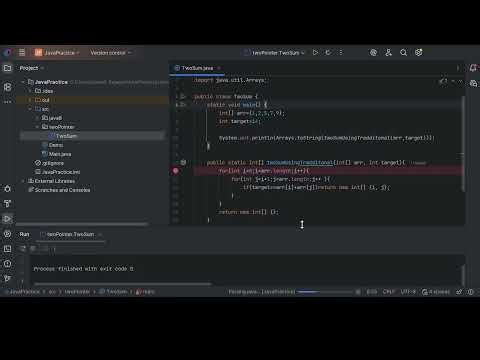Image resolution: width=480 pixels, height=360 pixels.
Task: Open the Debug tool window bug icon
Action: pos(7,189)
